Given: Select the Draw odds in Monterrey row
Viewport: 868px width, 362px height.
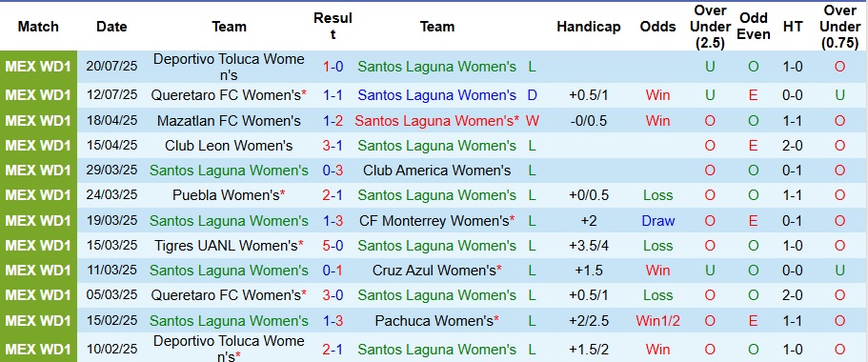Looking at the screenshot, I should [657, 221].
